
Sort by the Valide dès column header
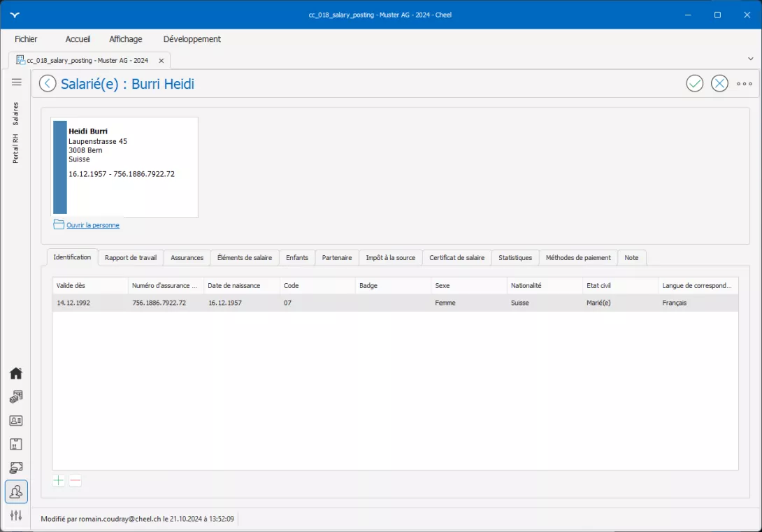(x=90, y=286)
